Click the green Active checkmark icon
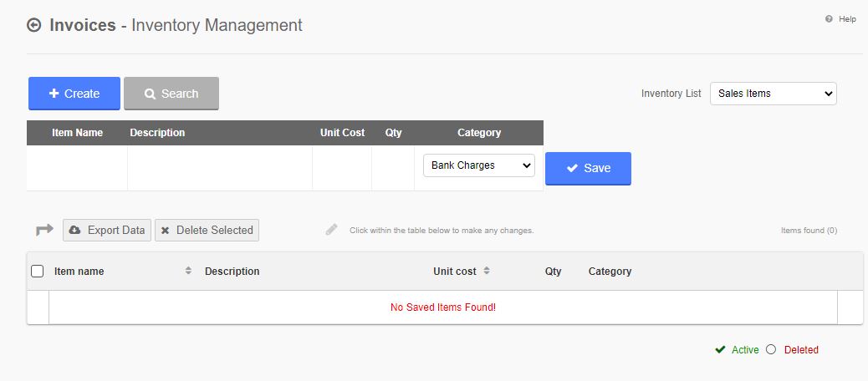This screenshot has width=868, height=381. tap(720, 349)
